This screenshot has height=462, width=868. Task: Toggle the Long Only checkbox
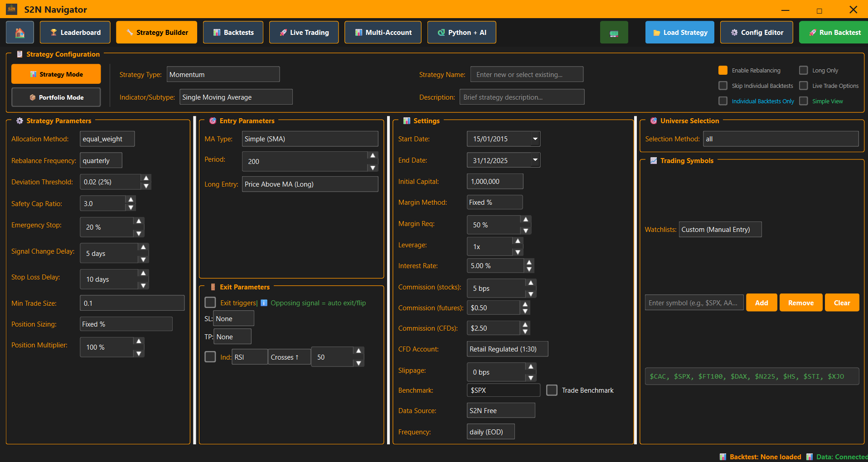[x=804, y=70]
